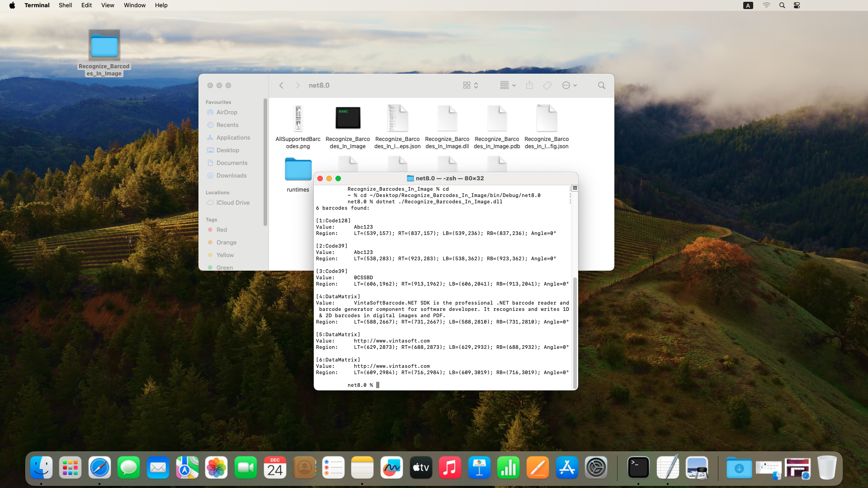Image resolution: width=868 pixels, height=488 pixels.
Task: Open System Settings from the Dock
Action: pos(596,468)
